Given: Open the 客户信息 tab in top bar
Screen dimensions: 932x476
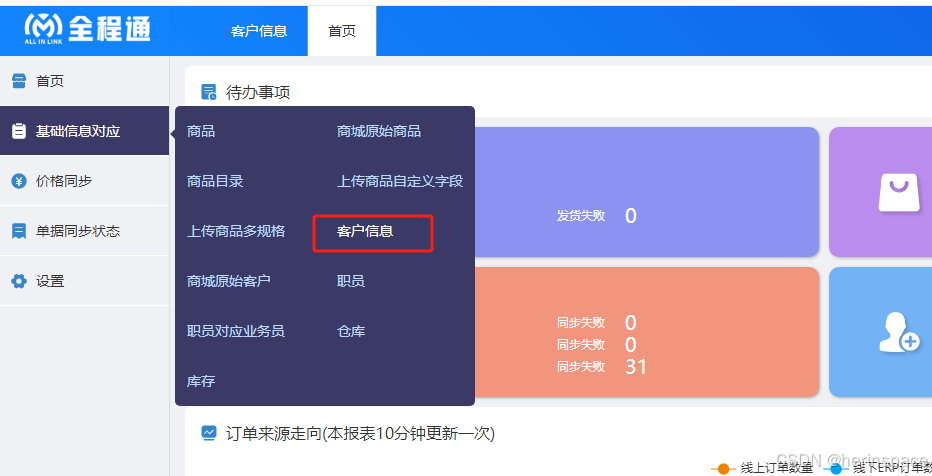Looking at the screenshot, I should (x=259, y=31).
